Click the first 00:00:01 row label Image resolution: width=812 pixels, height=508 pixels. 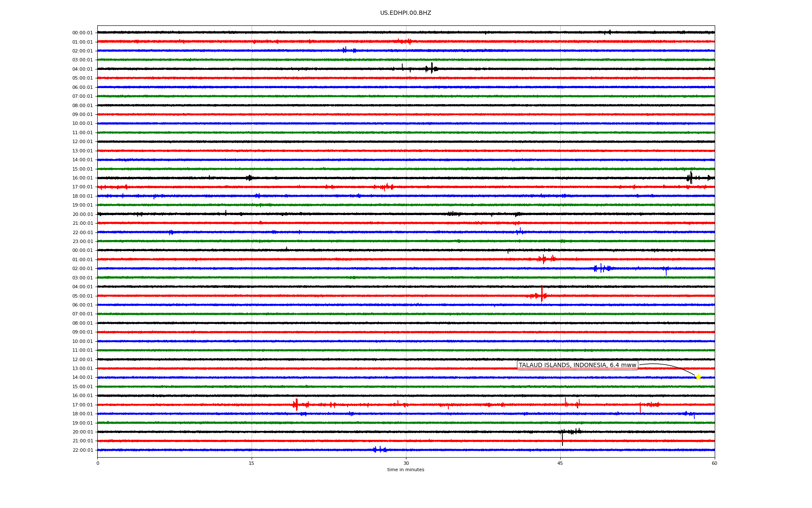[x=82, y=33]
